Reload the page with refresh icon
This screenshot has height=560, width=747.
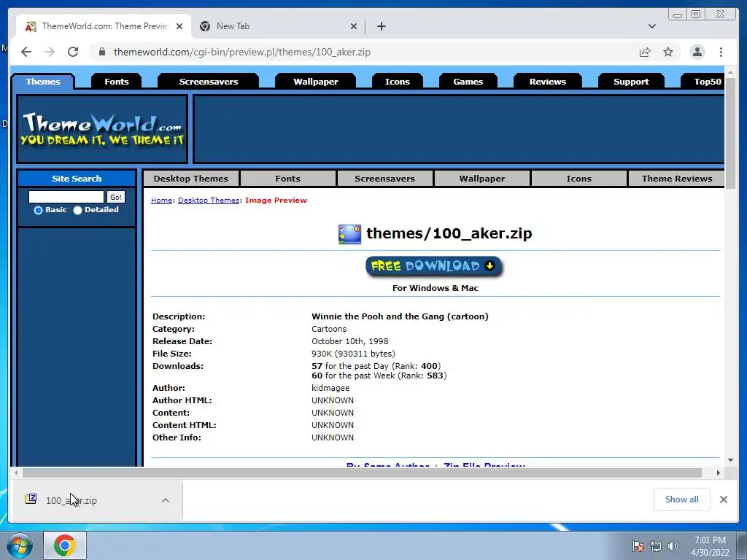(73, 52)
